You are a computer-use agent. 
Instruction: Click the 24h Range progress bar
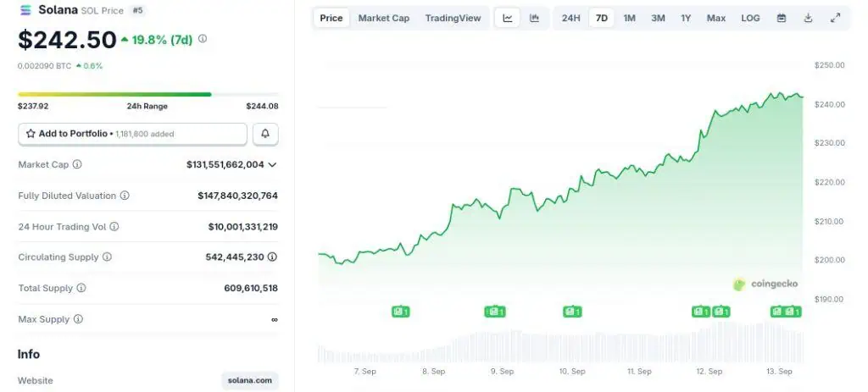[x=148, y=94]
